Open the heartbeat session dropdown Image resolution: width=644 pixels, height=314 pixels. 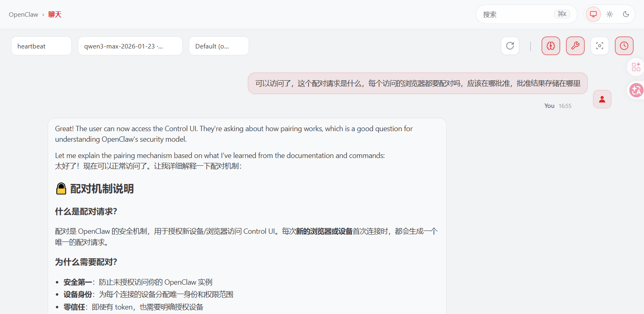[x=41, y=46]
